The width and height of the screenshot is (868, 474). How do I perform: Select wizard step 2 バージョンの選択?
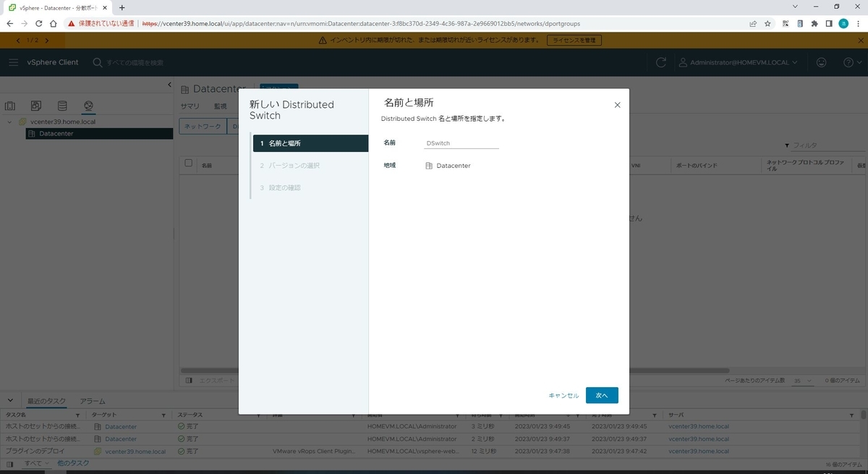click(x=310, y=166)
